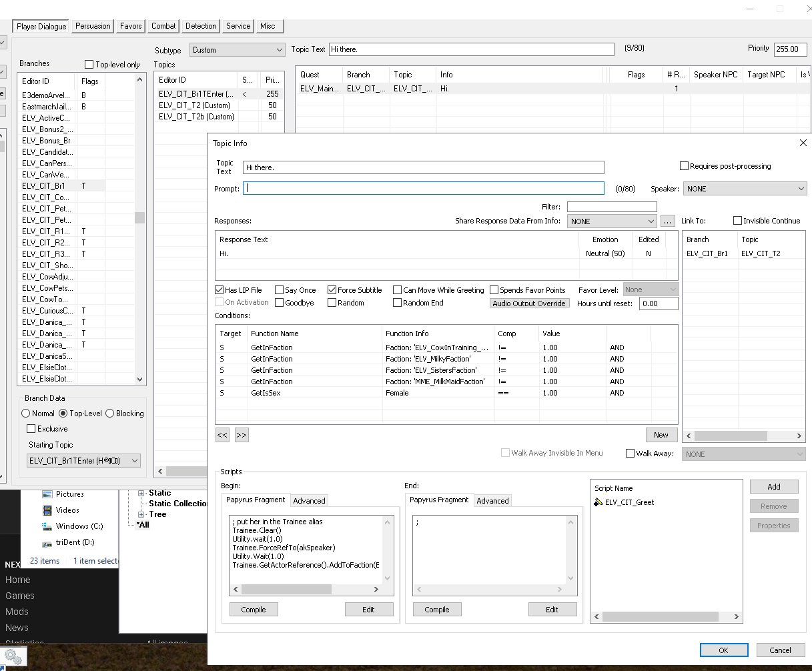Screen dimensions: 812x671
Task: Go to the Detection tab
Action: pos(201,26)
